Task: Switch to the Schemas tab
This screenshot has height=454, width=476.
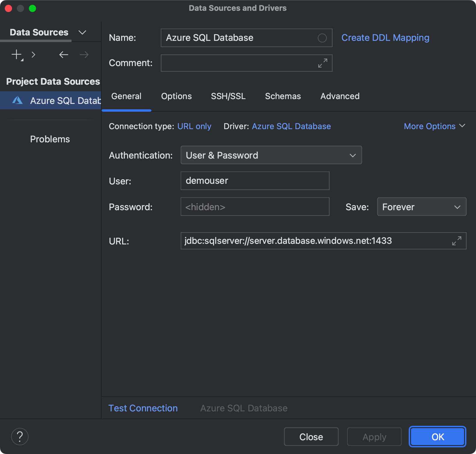Action: point(283,96)
